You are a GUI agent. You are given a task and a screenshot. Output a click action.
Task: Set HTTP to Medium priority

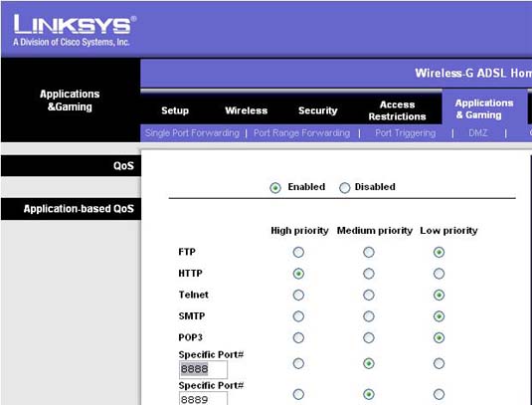369,274
